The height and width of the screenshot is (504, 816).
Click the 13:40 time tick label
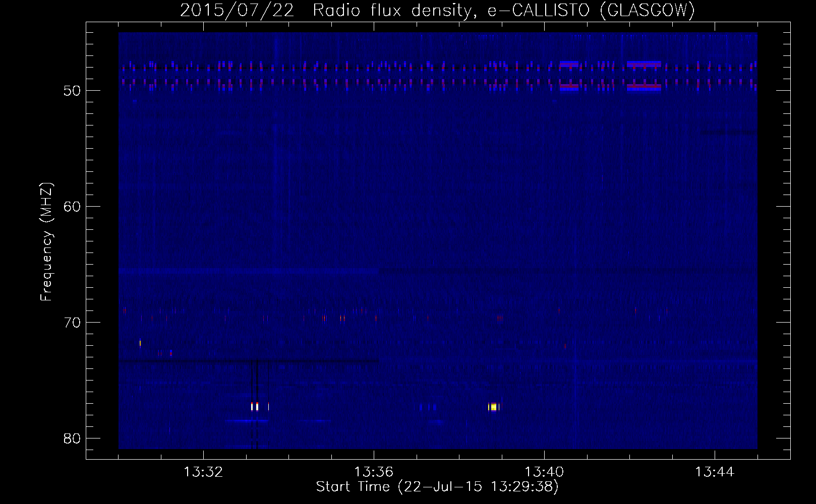pos(544,472)
